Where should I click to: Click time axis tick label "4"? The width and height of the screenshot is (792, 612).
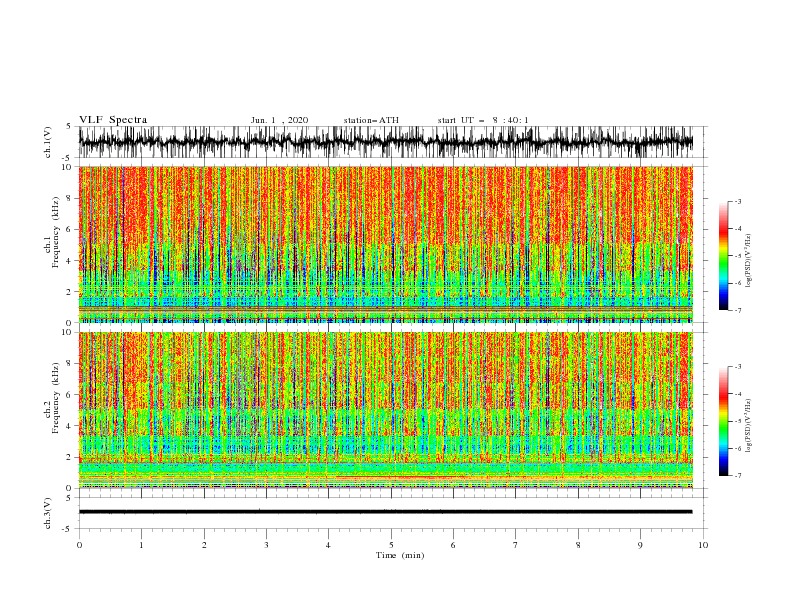click(x=328, y=545)
